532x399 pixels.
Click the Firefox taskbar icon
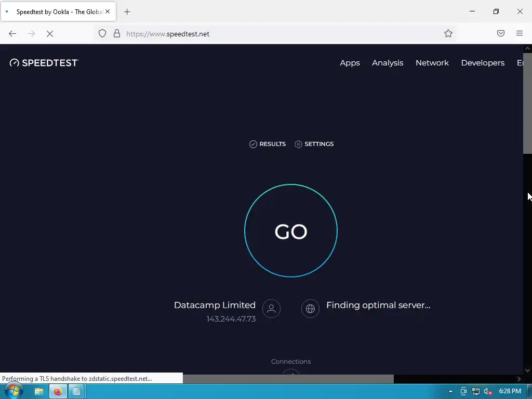pos(58,392)
